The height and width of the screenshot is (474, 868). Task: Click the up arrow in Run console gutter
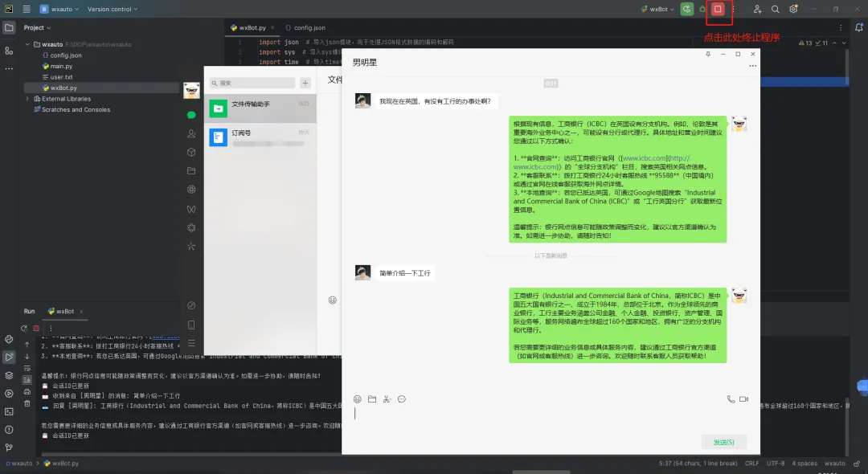pos(27,345)
